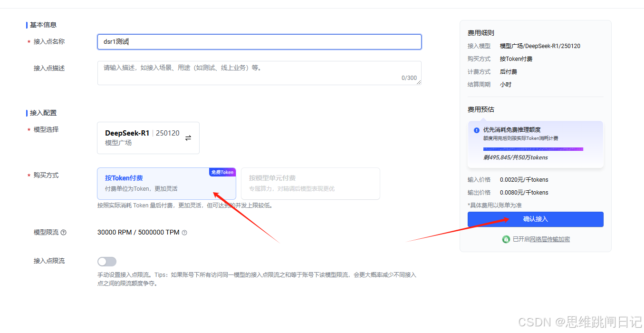Click the 模型广场/DeepSeek-R1/250120 text
The image size is (644, 333).
click(540, 46)
